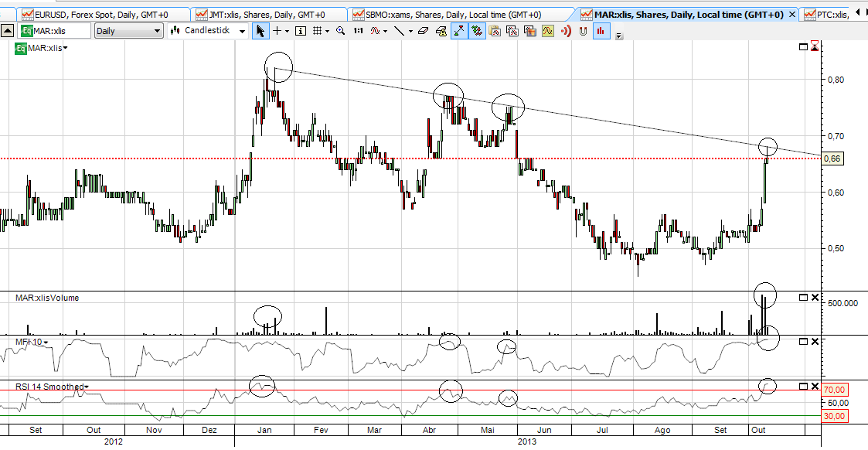Maximize the Volume panel
This screenshot has width=868, height=450.
tap(803, 298)
